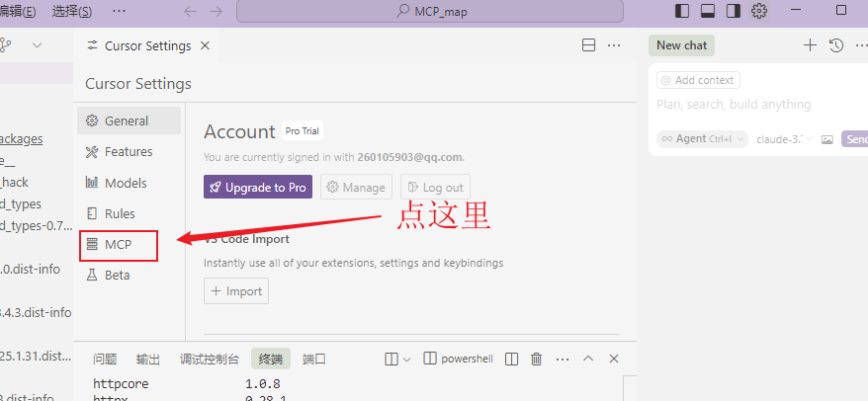Open the 编辑(E) menu

tap(18, 12)
